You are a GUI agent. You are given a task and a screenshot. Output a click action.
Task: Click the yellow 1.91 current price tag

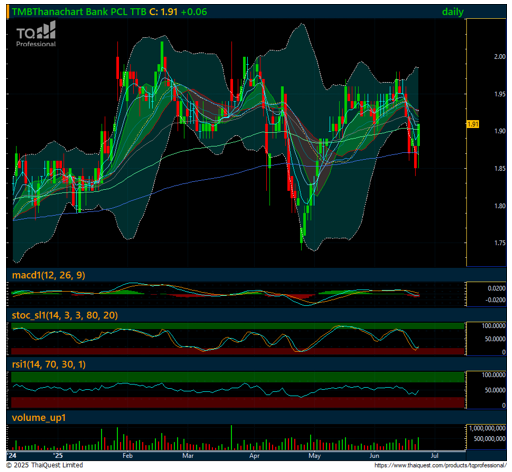(x=473, y=124)
